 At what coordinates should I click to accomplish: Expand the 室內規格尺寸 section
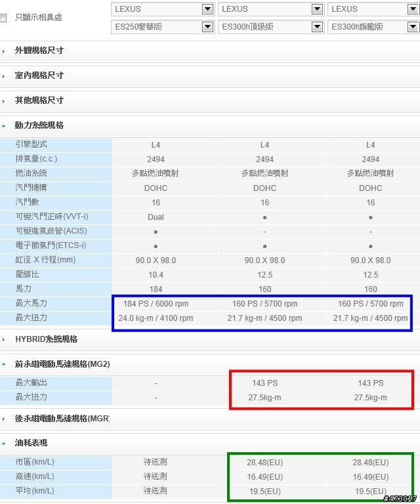[x=39, y=75]
